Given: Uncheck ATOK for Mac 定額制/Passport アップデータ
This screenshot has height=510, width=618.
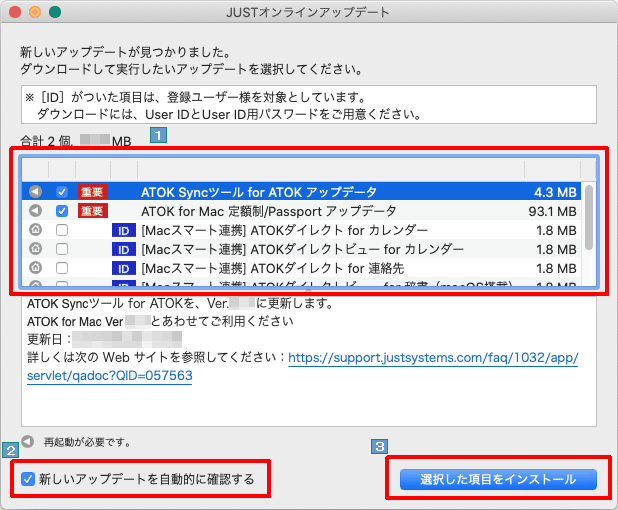Looking at the screenshot, I should point(62,211).
